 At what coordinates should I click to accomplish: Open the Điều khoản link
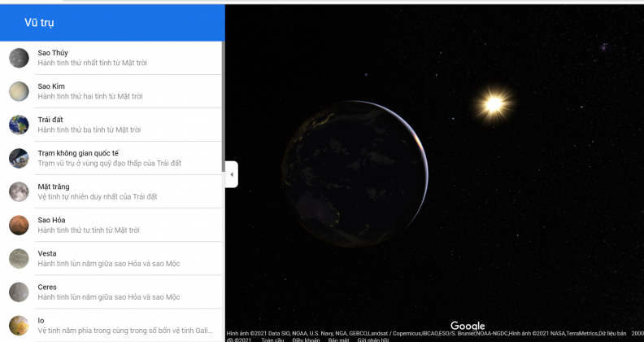[305, 340]
